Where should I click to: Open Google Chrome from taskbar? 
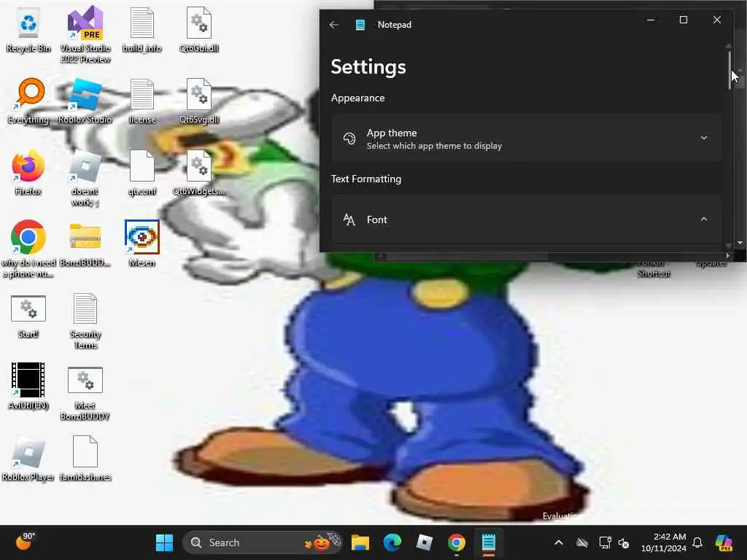[457, 542]
